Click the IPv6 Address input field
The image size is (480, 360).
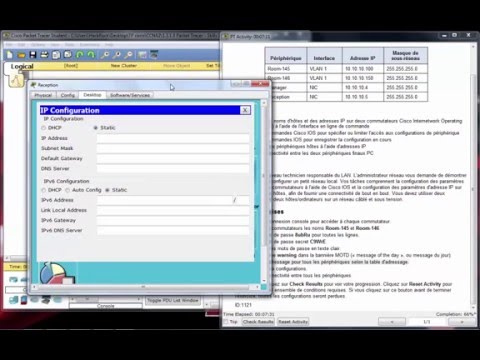[165, 200]
